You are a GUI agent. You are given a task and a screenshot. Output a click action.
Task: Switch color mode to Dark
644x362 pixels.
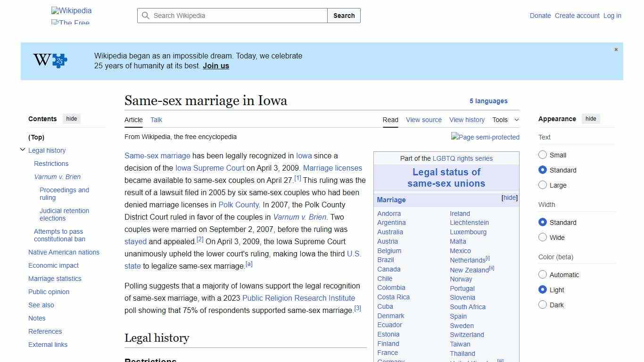coord(543,305)
